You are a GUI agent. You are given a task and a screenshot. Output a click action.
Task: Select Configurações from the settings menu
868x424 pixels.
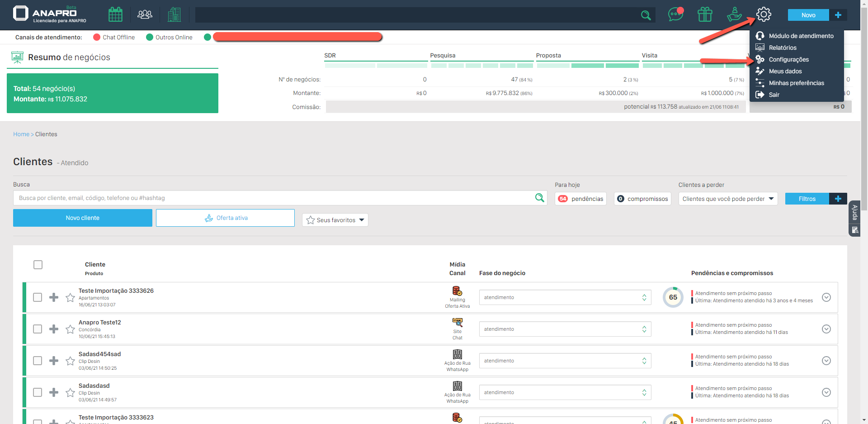pyautogui.click(x=788, y=59)
